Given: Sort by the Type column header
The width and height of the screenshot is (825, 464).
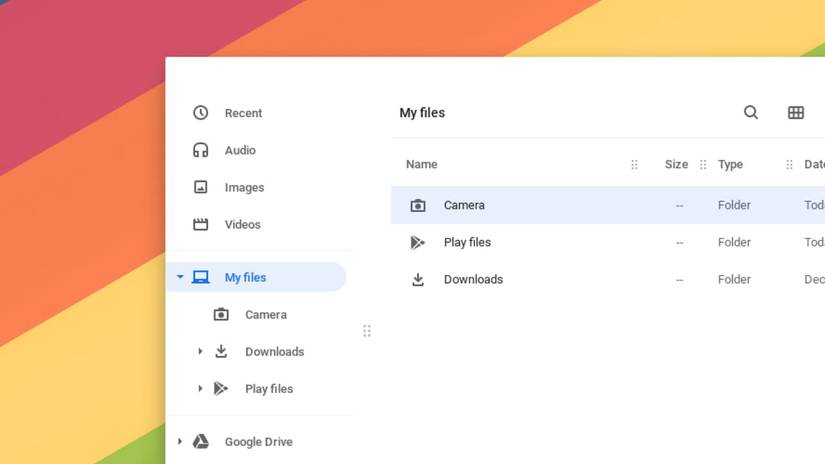Looking at the screenshot, I should click(730, 164).
